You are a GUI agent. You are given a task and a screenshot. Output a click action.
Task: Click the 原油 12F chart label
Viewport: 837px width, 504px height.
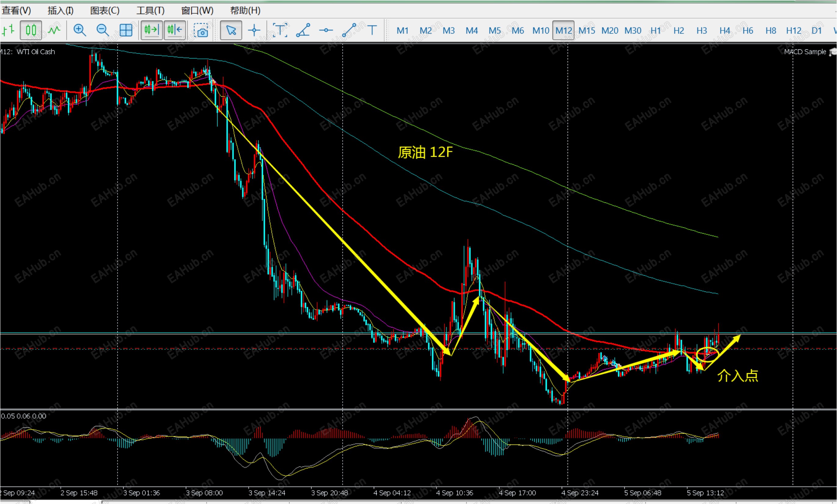(x=425, y=152)
